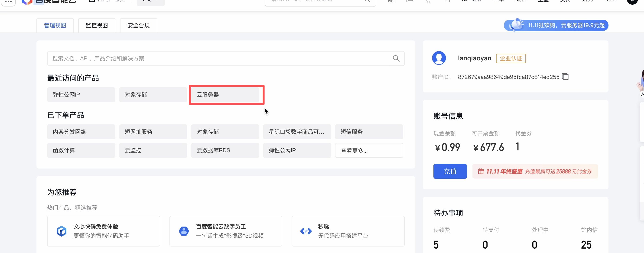Open 内容分发网络 product
644x253 pixels.
point(81,132)
